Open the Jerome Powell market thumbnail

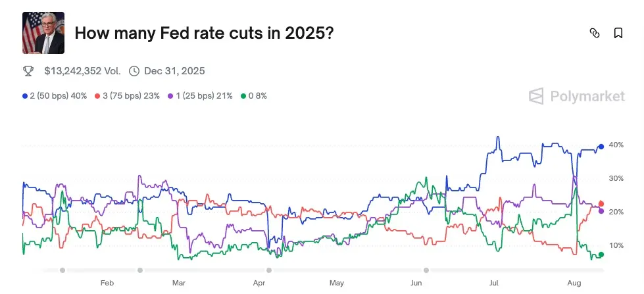click(x=43, y=33)
